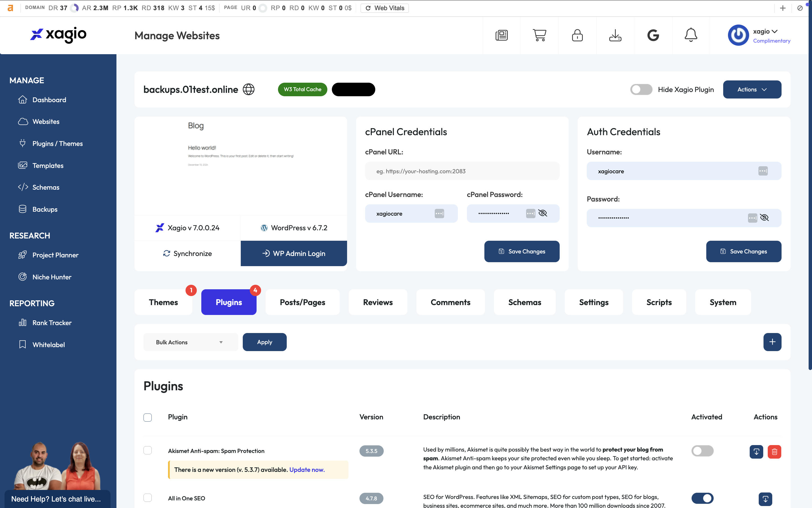Click the All in One SEO download icon
Viewport: 812px width, 508px height.
pos(765,499)
